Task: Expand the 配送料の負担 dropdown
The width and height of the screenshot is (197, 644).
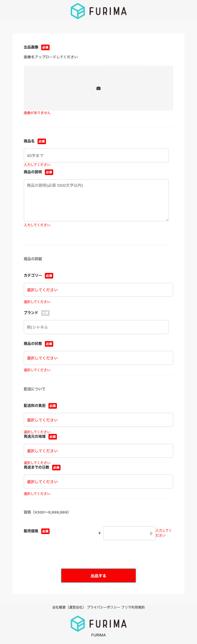Action: click(x=98, y=420)
